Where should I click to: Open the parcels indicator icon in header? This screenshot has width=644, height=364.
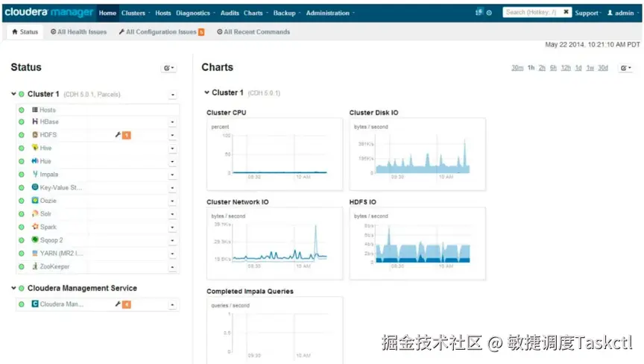[x=479, y=13]
